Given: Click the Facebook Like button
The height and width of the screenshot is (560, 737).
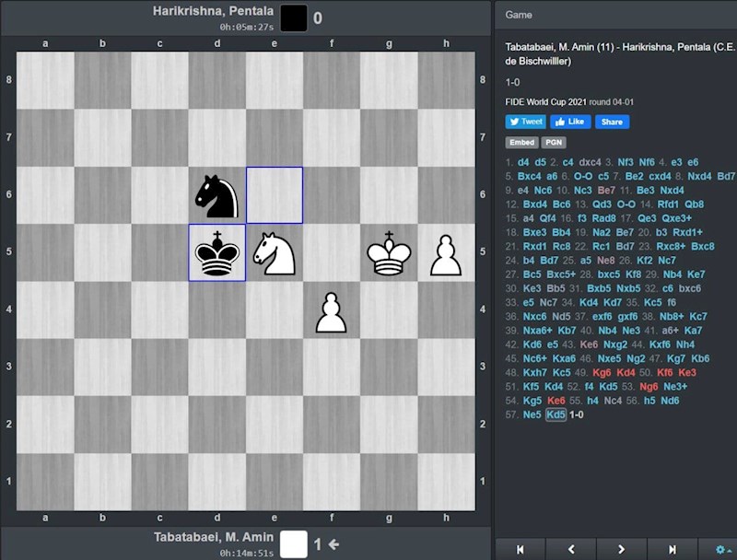Looking at the screenshot, I should [570, 122].
